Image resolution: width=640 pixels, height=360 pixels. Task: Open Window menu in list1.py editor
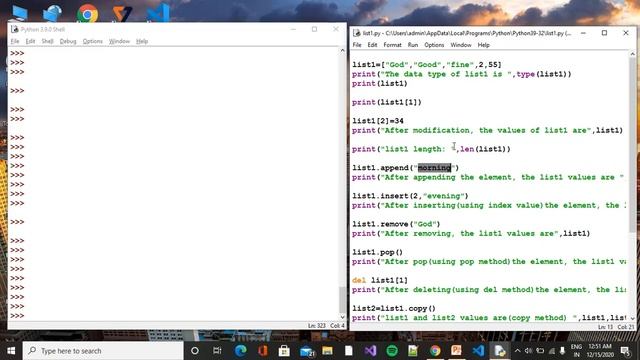point(461,45)
